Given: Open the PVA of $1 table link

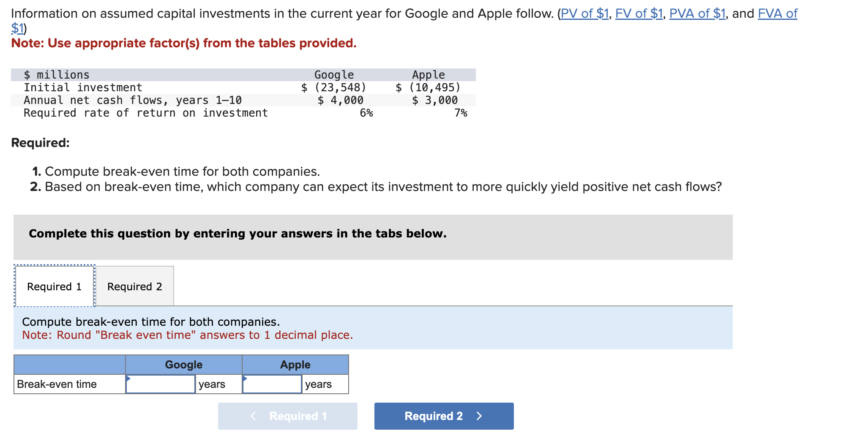Looking at the screenshot, I should click(x=697, y=13).
